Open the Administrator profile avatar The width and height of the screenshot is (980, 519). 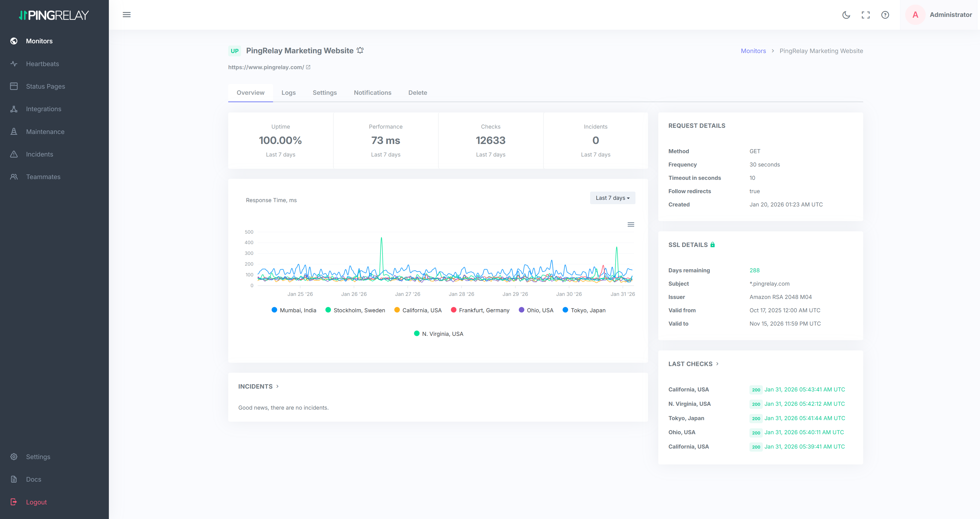(x=915, y=15)
